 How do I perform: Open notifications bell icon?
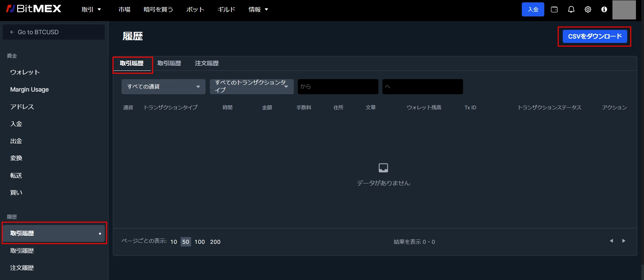571,9
